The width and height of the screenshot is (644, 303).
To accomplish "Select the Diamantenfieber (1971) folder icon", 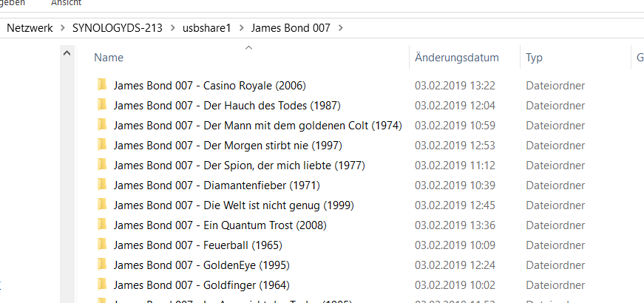I will tap(102, 185).
